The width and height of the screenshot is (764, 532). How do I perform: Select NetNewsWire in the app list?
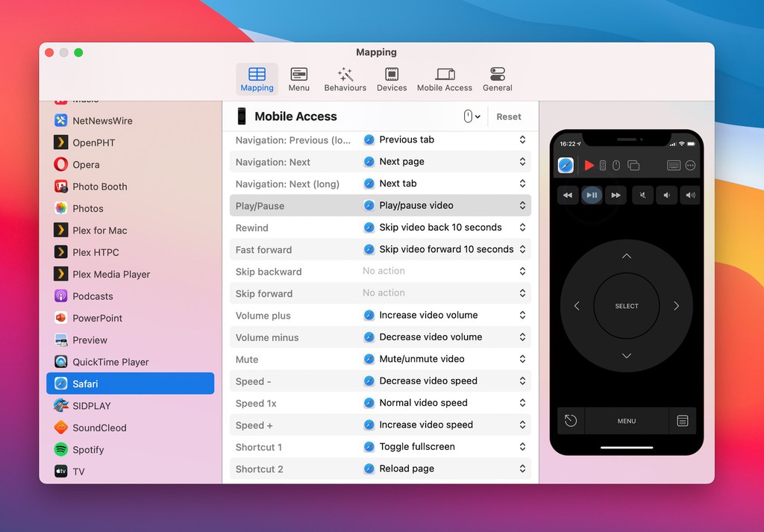pos(130,120)
